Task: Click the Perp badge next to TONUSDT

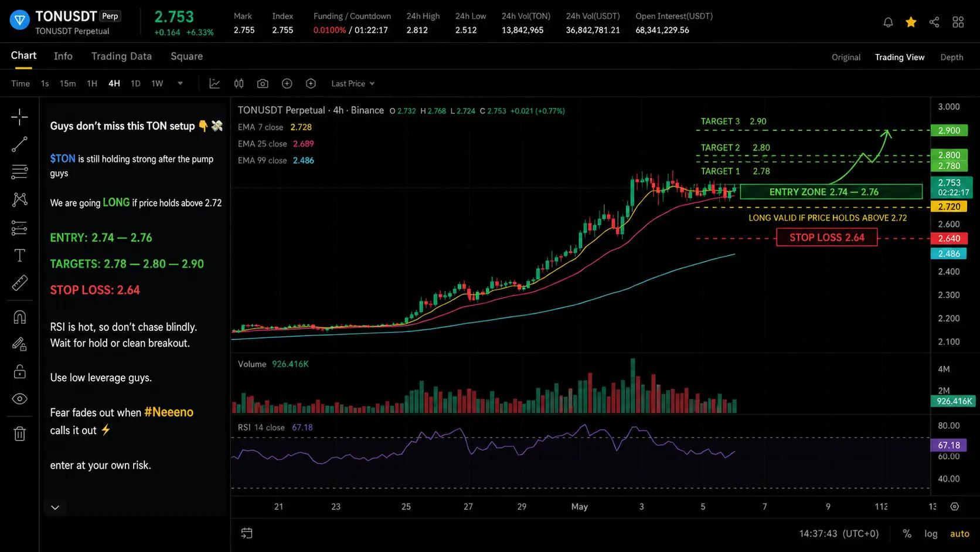Action: 110,16
